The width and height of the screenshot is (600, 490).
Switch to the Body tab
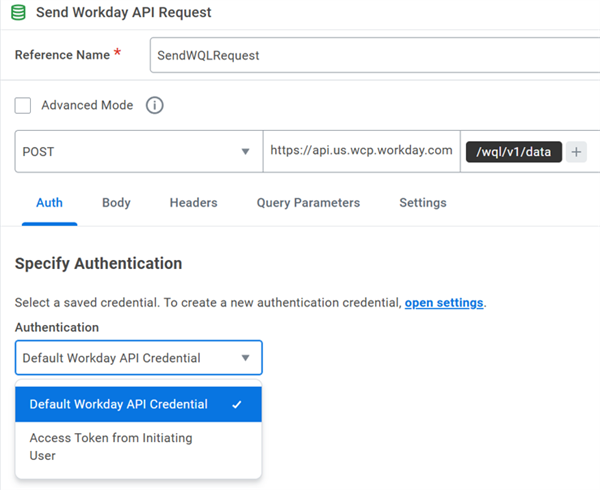pos(116,202)
